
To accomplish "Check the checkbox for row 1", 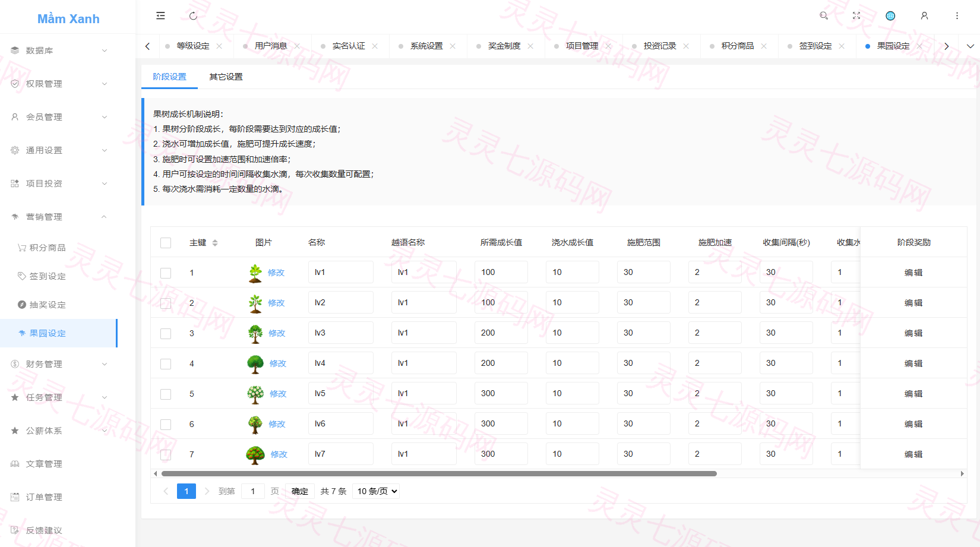I will pyautogui.click(x=166, y=273).
